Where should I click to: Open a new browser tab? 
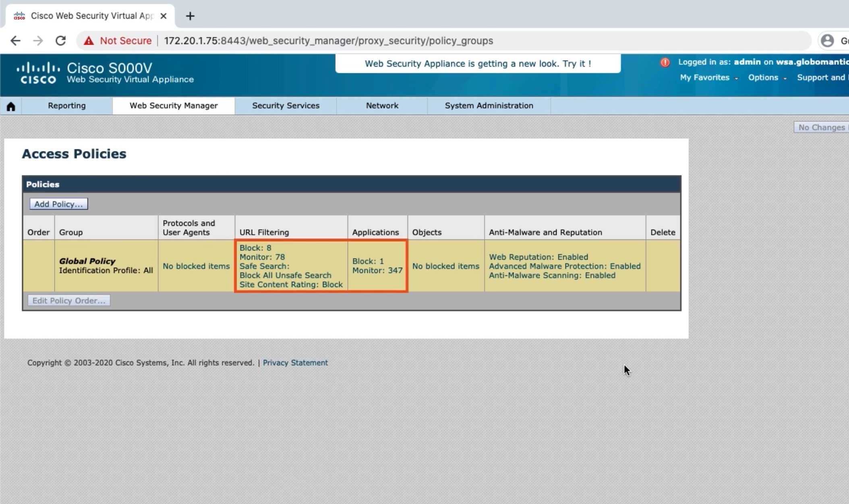coord(190,16)
